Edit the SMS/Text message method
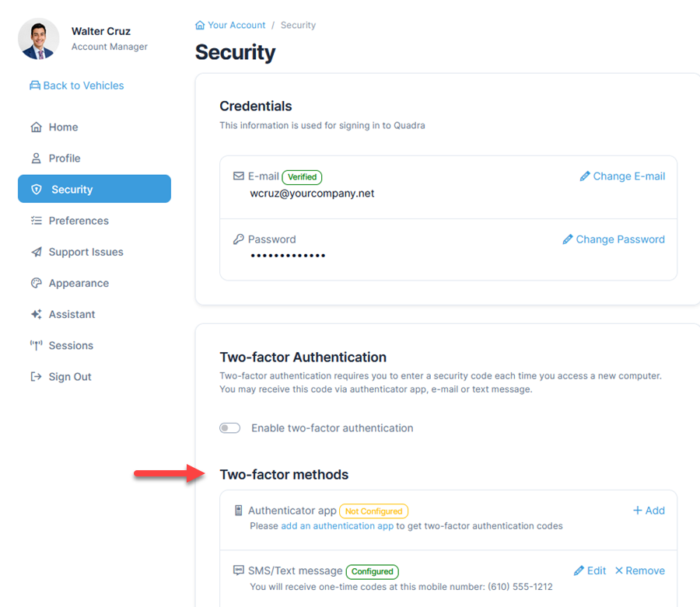Image resolution: width=700 pixels, height=607 pixels. [590, 570]
